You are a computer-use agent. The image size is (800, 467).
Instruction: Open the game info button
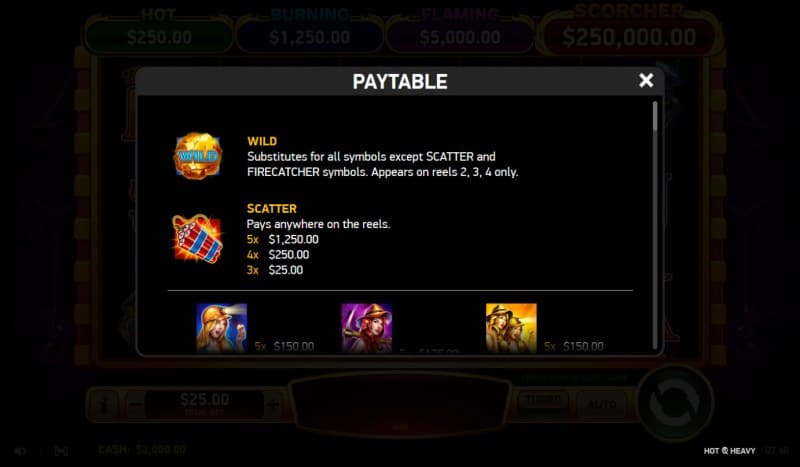coord(104,405)
